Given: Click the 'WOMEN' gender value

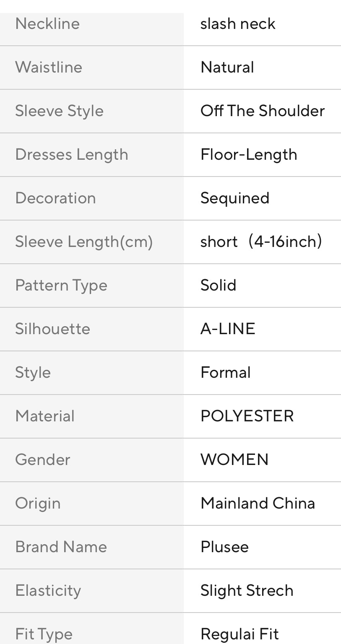Looking at the screenshot, I should tap(234, 460).
